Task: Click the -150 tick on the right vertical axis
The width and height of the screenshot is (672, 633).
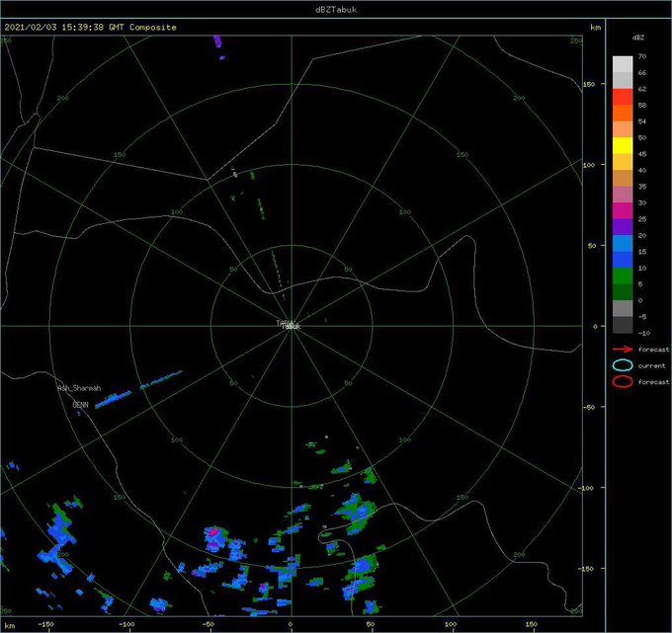Action: pyautogui.click(x=587, y=569)
